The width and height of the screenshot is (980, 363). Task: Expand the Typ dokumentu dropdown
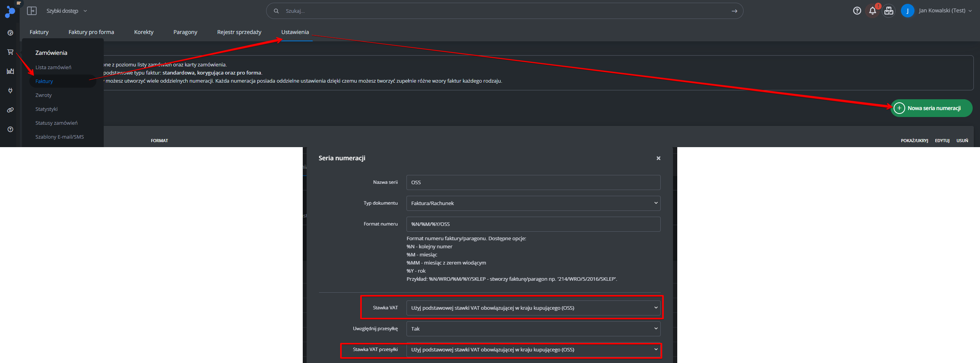coord(533,203)
